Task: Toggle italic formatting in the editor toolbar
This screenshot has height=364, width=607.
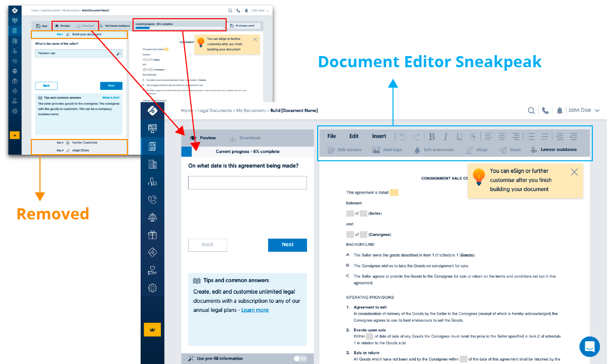Action: (x=446, y=136)
